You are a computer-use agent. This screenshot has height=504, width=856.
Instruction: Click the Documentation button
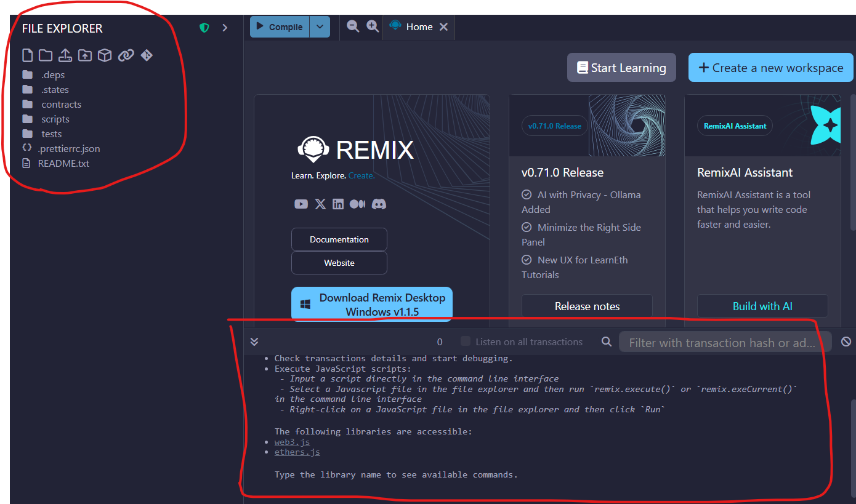[339, 239]
